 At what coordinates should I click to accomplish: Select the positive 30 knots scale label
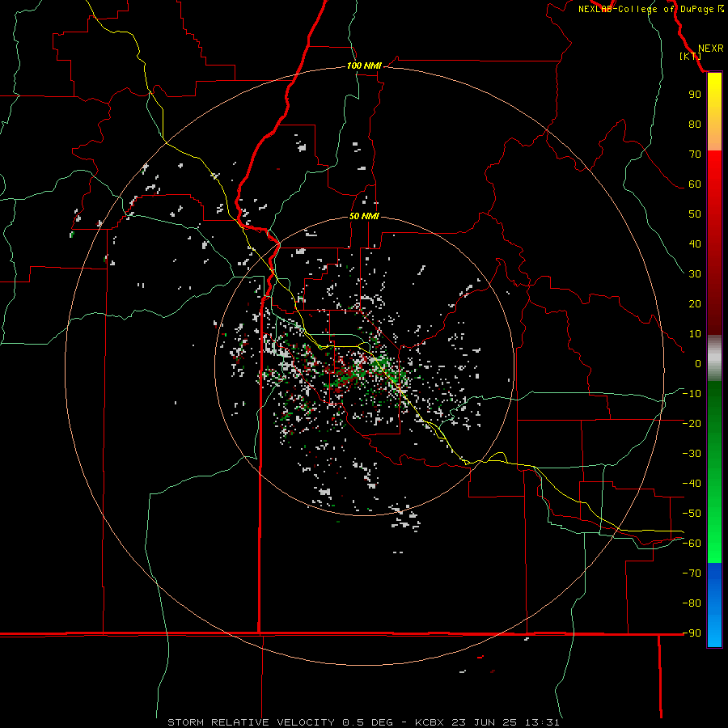(695, 274)
